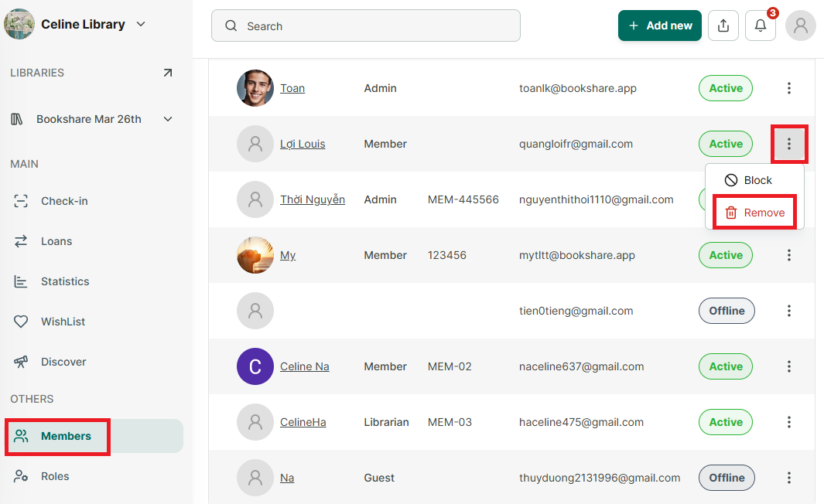The width and height of the screenshot is (824, 504).
Task: Open the three-dot menu for CelineHa
Action: [x=788, y=422]
